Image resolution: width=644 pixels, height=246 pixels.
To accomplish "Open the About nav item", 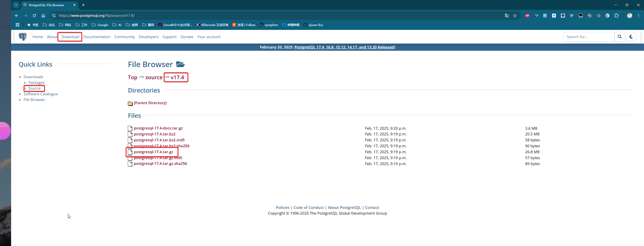I will [52, 37].
